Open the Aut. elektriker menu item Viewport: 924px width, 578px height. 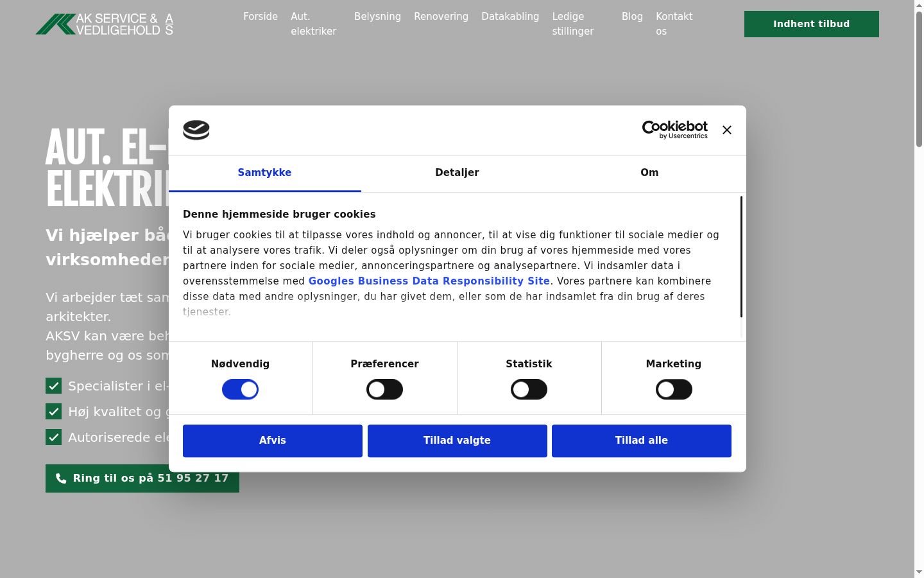(314, 24)
